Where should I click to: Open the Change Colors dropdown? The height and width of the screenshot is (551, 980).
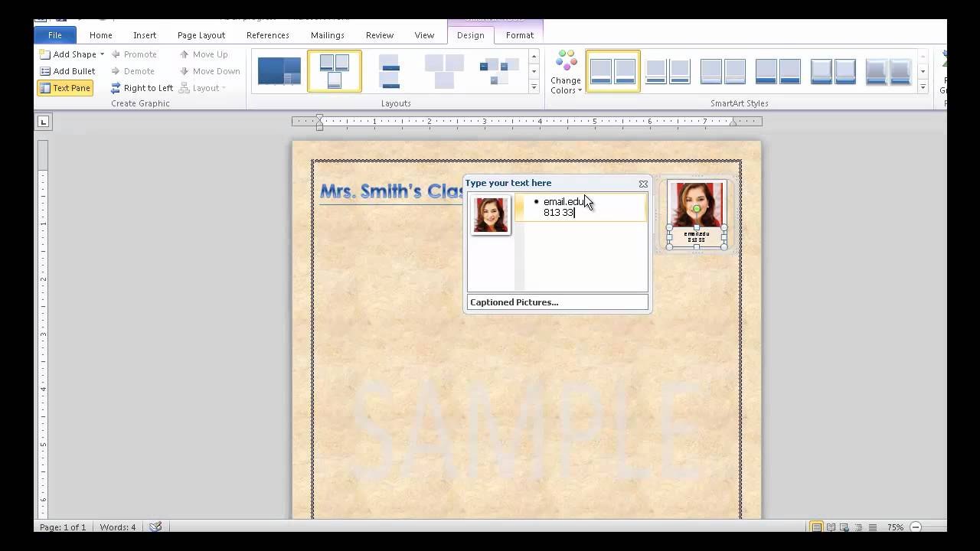pyautogui.click(x=566, y=73)
